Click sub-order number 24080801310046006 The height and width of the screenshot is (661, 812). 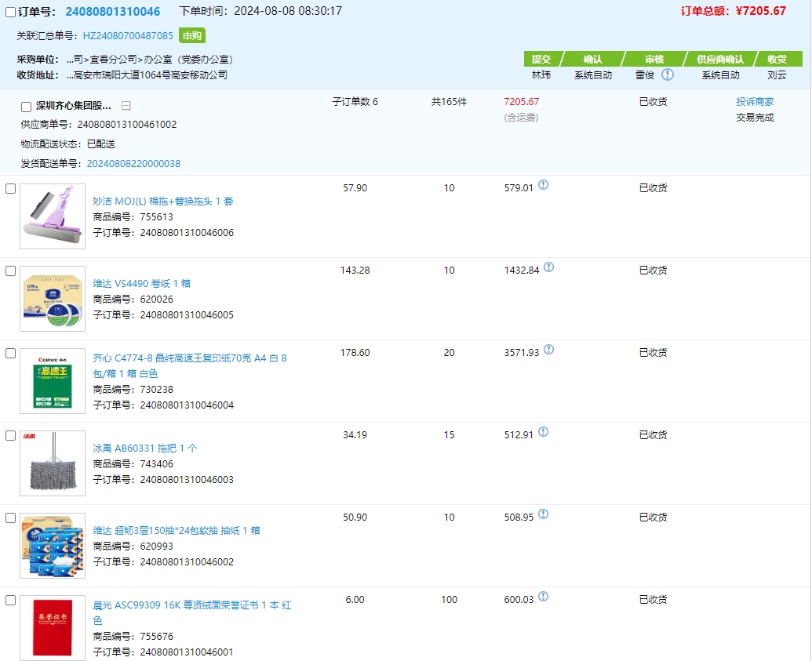click(187, 232)
